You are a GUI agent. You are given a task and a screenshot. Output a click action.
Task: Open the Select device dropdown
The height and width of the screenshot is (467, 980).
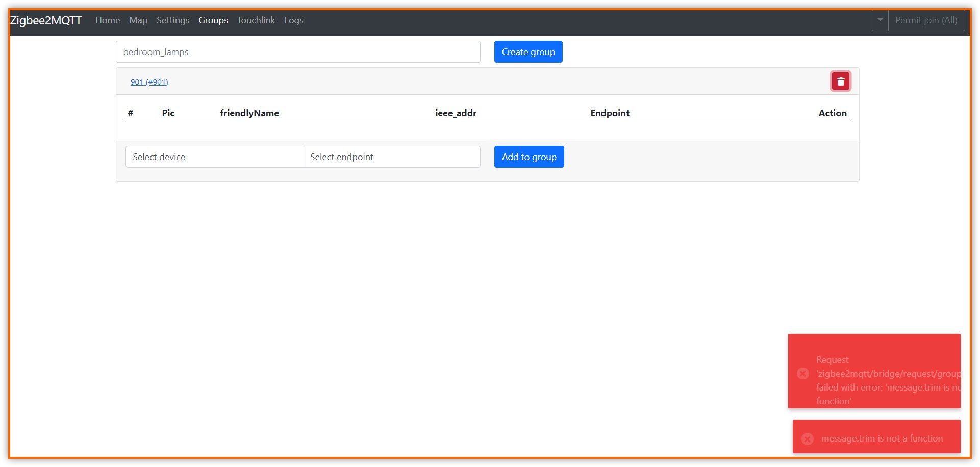[214, 157]
